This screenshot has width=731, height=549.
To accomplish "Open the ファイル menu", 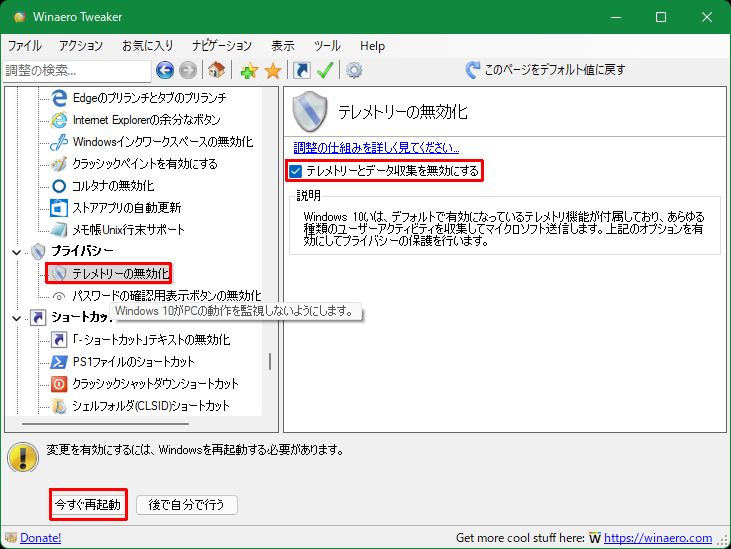I will click(24, 46).
